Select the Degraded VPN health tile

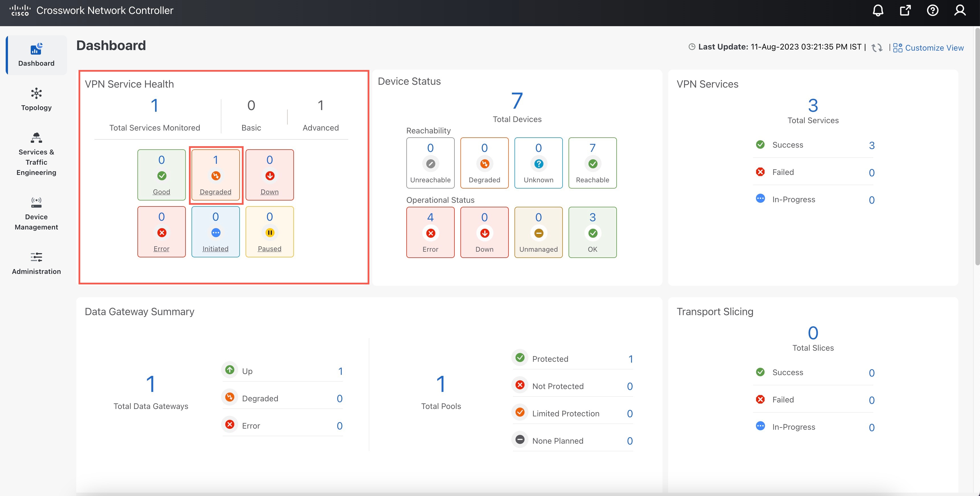pos(216,175)
